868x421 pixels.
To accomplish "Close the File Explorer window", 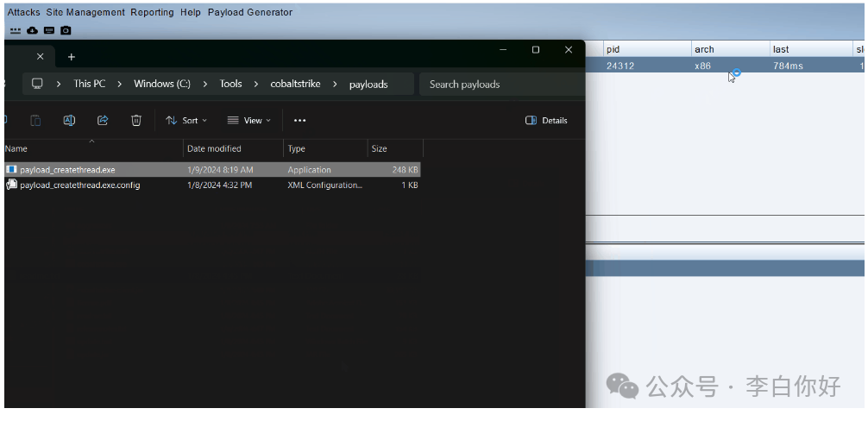I will click(x=568, y=50).
